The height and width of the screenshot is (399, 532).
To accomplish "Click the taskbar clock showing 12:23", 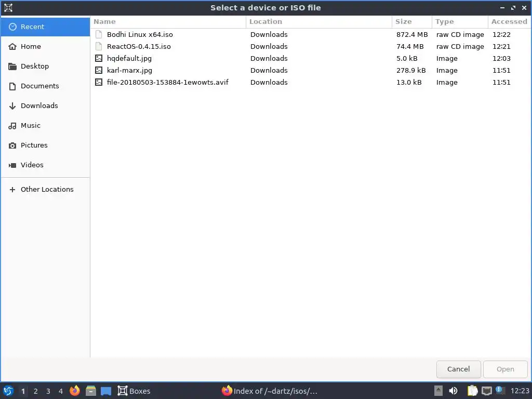I will click(520, 391).
